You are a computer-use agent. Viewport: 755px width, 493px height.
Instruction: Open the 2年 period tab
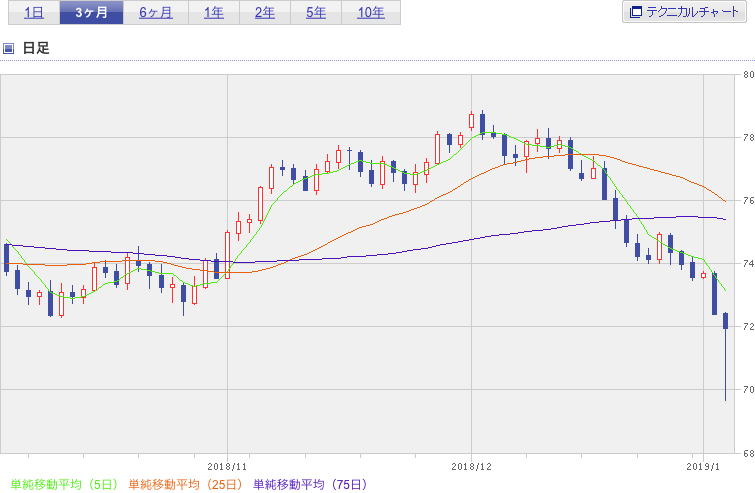tap(265, 13)
